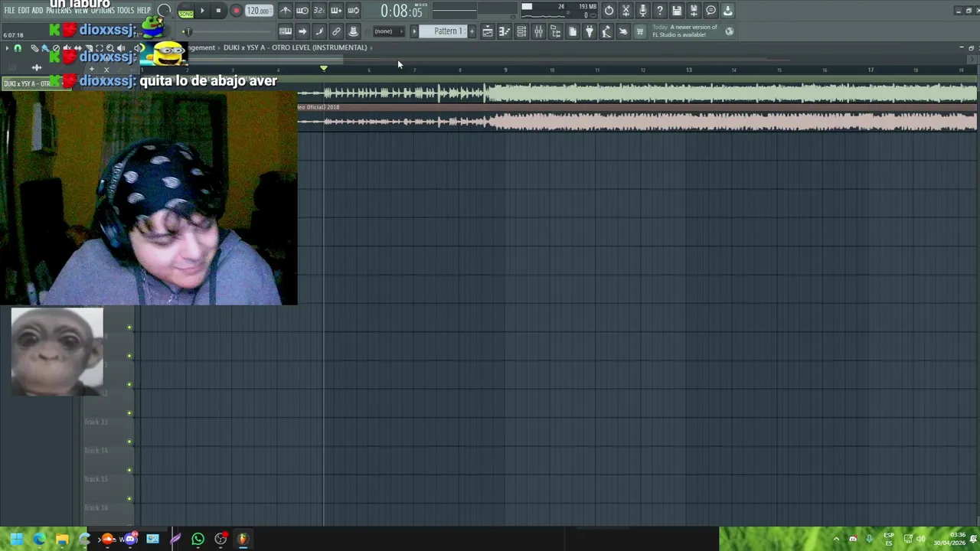Viewport: 980px width, 551px height.
Task: Open the Windows Start button
Action: pyautogui.click(x=16, y=539)
